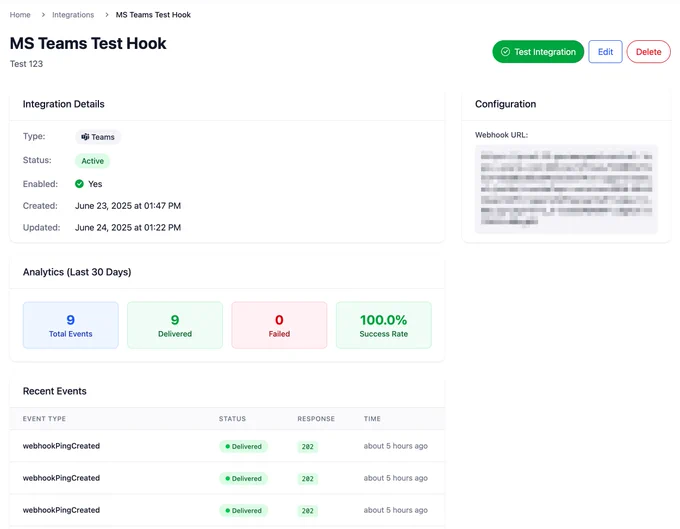
Task: Click the Recent Events heading
Action: click(55, 391)
